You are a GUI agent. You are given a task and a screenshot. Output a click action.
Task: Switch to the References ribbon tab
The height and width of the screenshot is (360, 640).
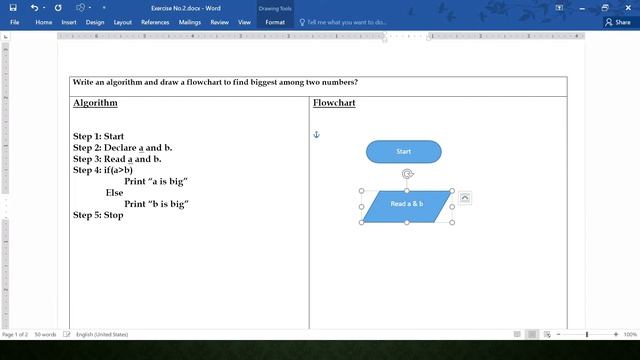coord(155,22)
